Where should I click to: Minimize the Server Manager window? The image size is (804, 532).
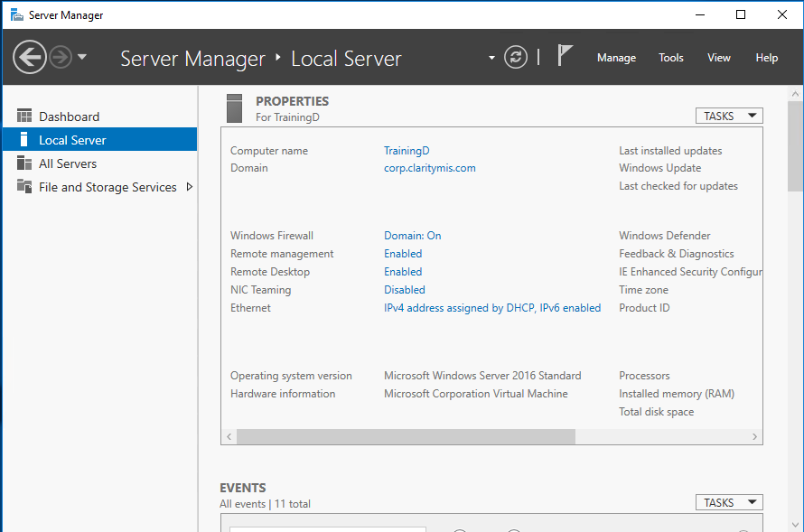(x=700, y=14)
